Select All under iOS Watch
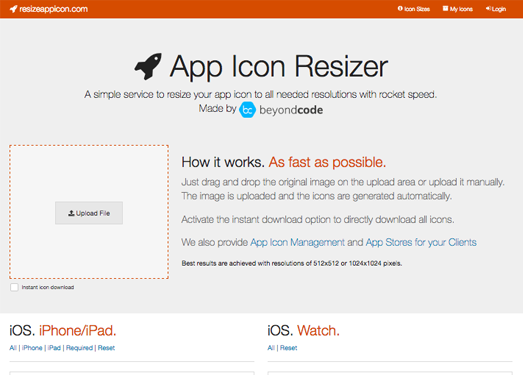Image resolution: width=523 pixels, height=375 pixels. tap(271, 348)
